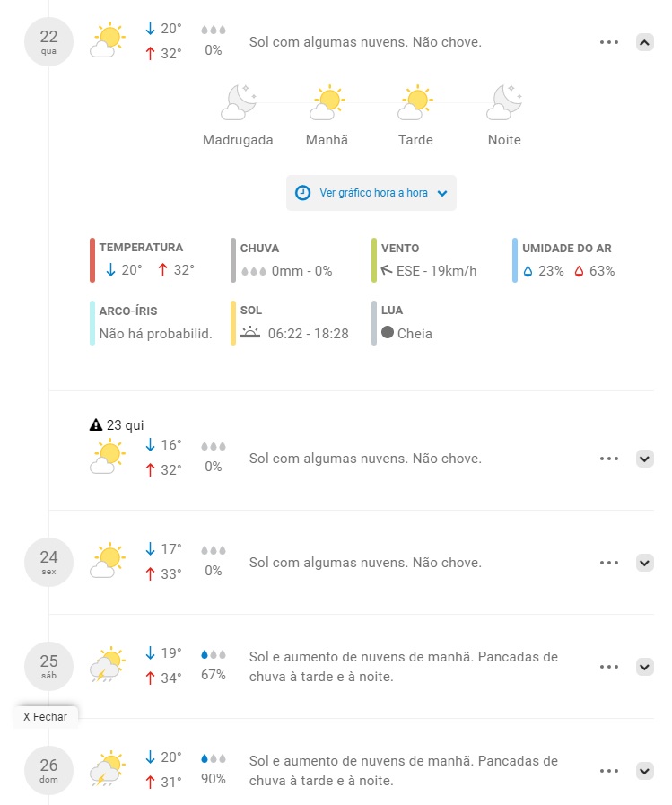Select the Noite moon icon

pyautogui.click(x=504, y=102)
